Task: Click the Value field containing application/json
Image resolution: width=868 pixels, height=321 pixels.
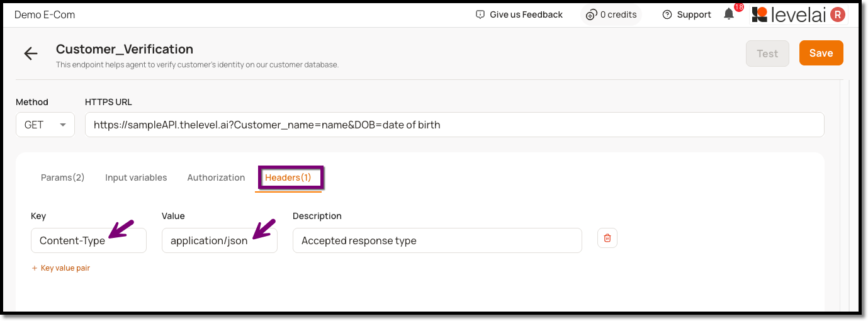Action: [220, 240]
